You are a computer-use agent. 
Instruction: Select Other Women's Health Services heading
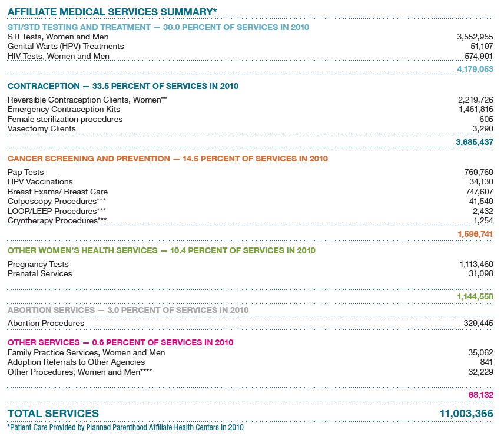click(161, 250)
